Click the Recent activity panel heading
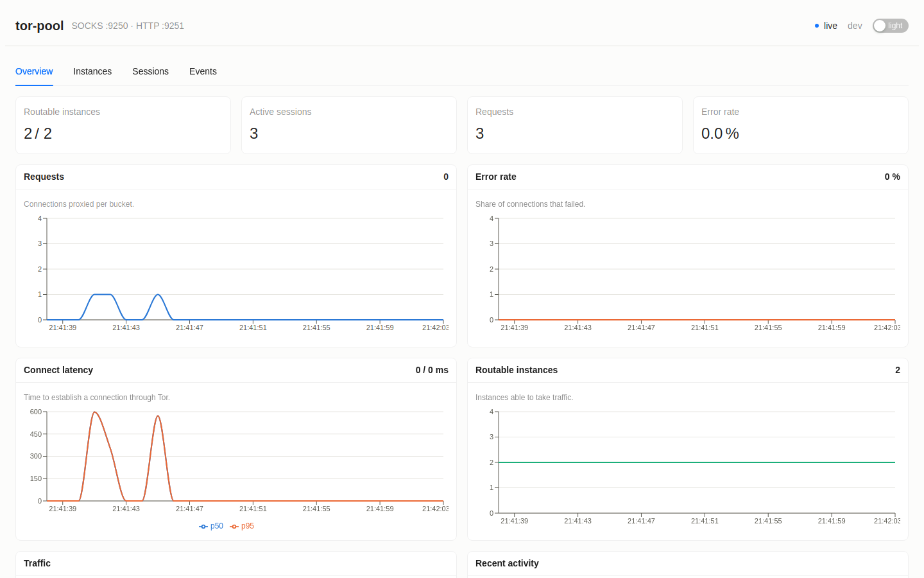 pyautogui.click(x=507, y=563)
